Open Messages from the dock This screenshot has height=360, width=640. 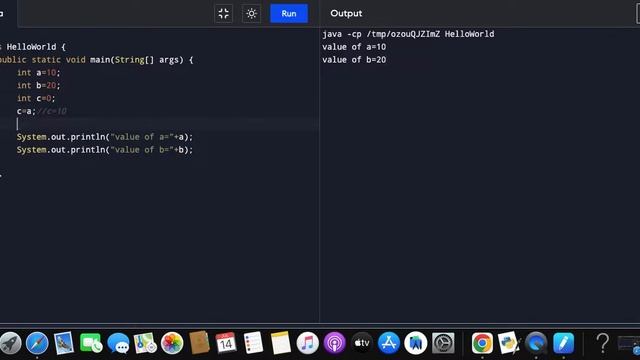(118, 343)
